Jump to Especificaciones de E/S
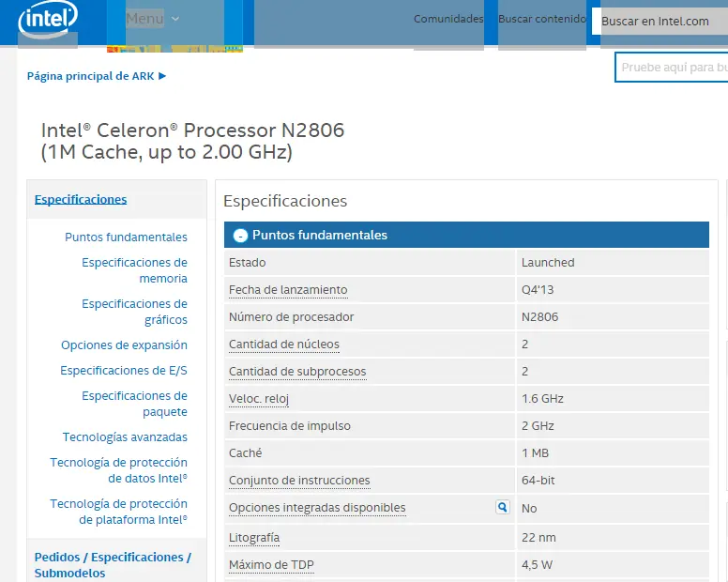Image resolution: width=728 pixels, height=582 pixels. pyautogui.click(x=124, y=370)
